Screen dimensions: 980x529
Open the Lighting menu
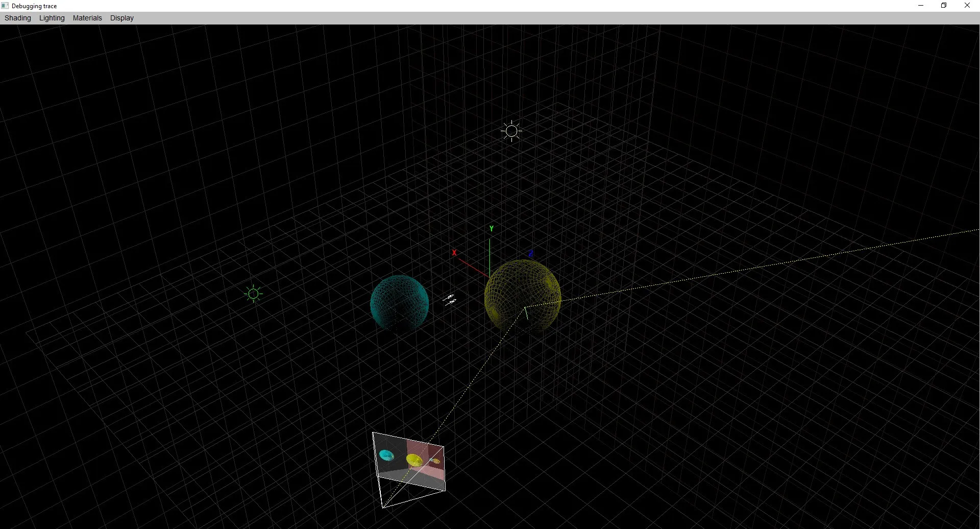pyautogui.click(x=52, y=18)
